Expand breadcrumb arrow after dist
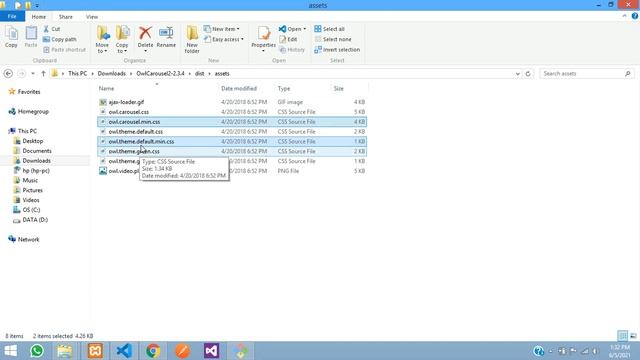Screen dimensions: 640x360 click(209, 73)
